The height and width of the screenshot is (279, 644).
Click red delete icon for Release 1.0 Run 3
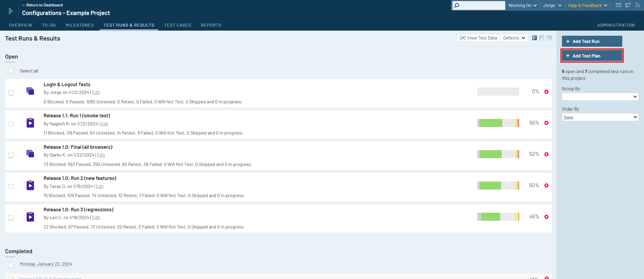tap(546, 217)
